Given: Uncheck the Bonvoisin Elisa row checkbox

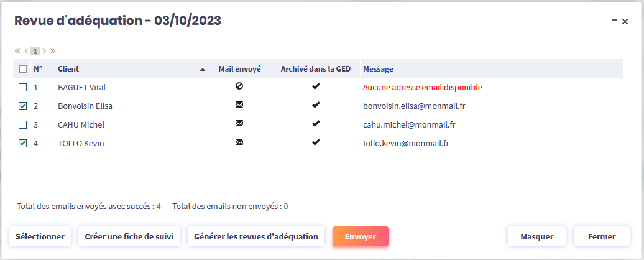Looking at the screenshot, I should pos(23,106).
